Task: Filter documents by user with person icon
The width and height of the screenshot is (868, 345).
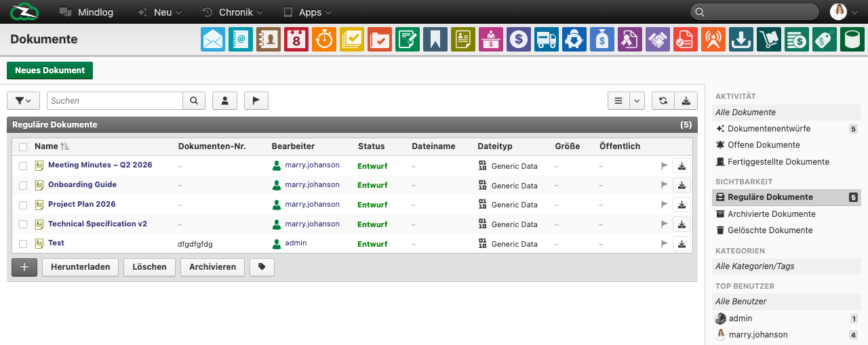Action: (224, 100)
